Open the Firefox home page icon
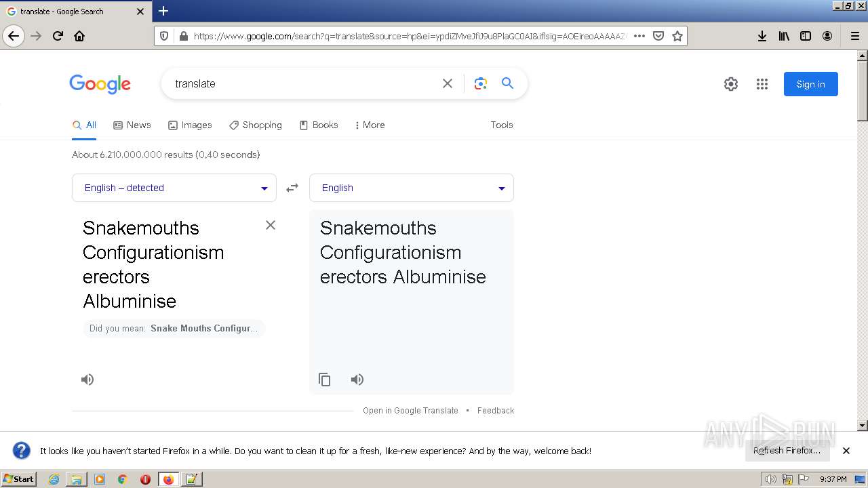 point(79,36)
